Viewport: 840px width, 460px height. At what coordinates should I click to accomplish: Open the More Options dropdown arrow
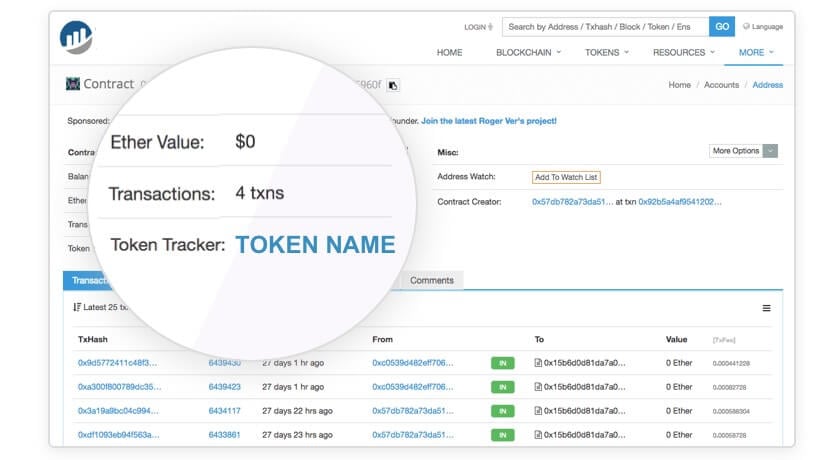click(770, 151)
